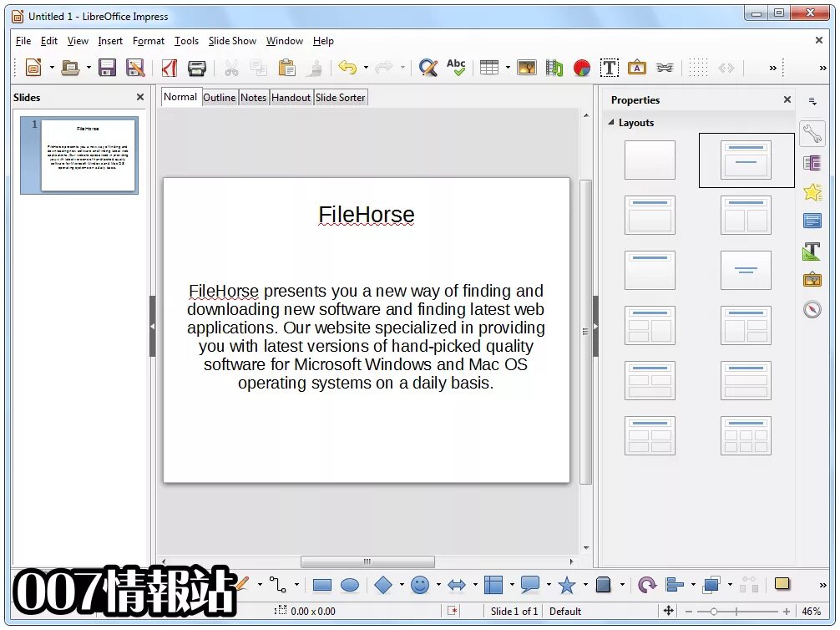The height and width of the screenshot is (630, 840).
Task: Close the Properties sidebar deck
Action: (787, 99)
